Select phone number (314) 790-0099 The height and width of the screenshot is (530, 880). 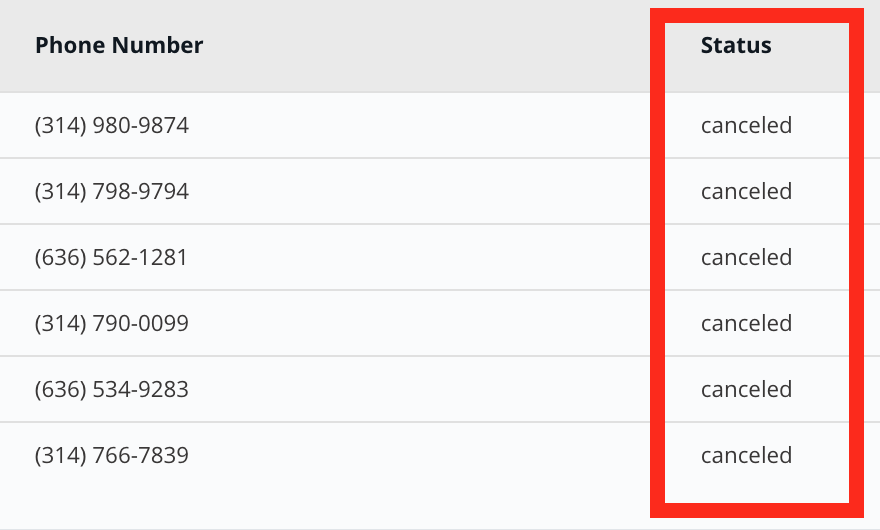click(112, 323)
